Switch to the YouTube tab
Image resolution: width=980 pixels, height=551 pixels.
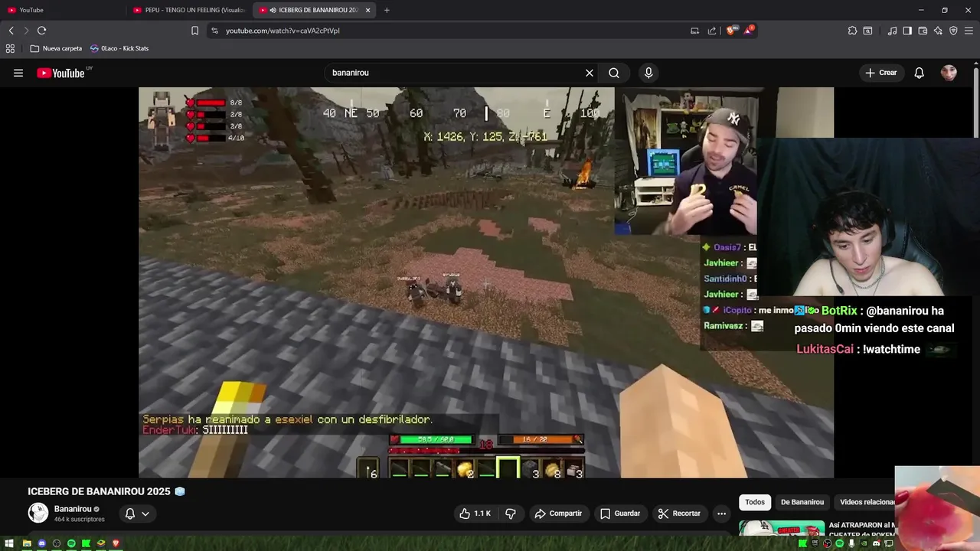[61, 10]
